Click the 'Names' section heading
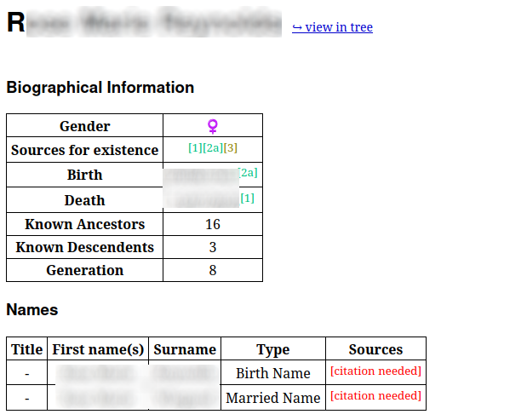The width and height of the screenshot is (527, 420). pyautogui.click(x=32, y=310)
